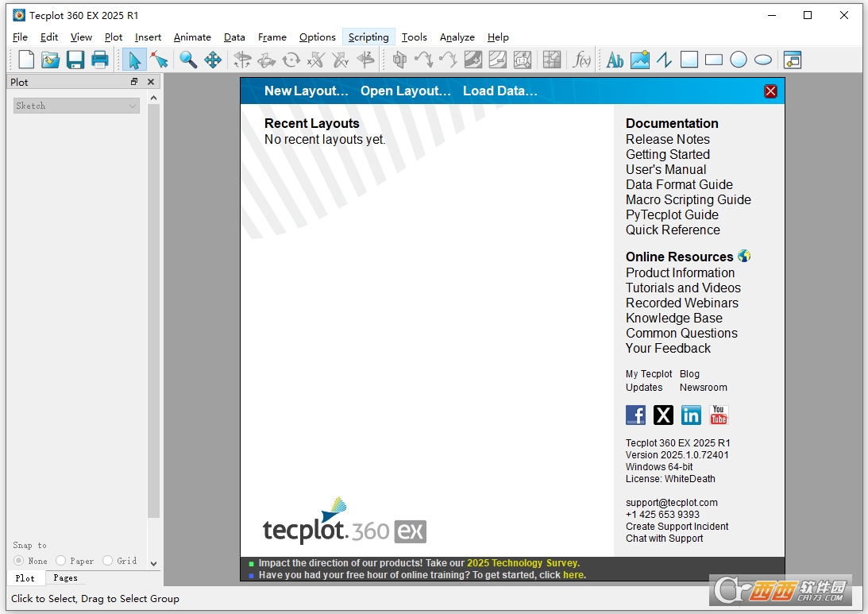The height and width of the screenshot is (614, 868).
Task: Open the Scripting menu
Action: pyautogui.click(x=368, y=37)
